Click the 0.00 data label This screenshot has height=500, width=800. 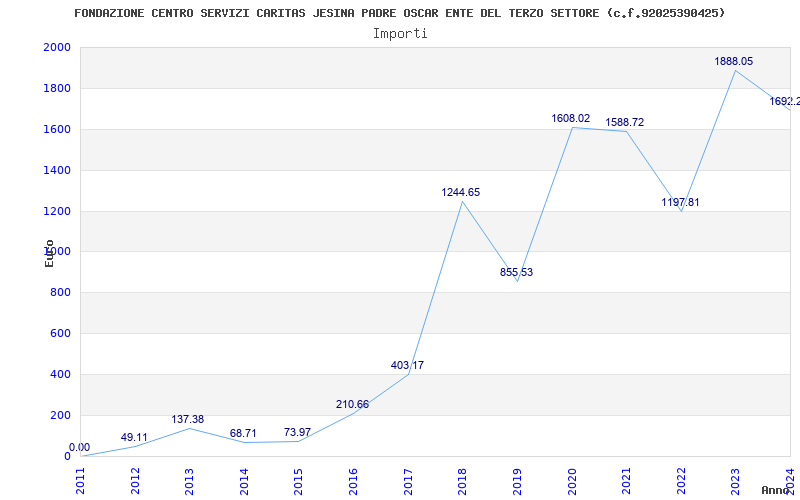click(x=80, y=447)
